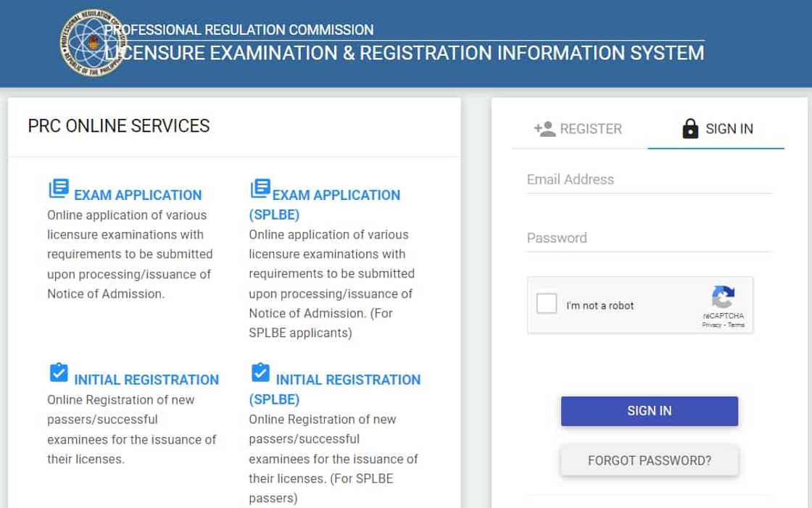
Task: Click the Exam Application document icon
Action: (58, 189)
